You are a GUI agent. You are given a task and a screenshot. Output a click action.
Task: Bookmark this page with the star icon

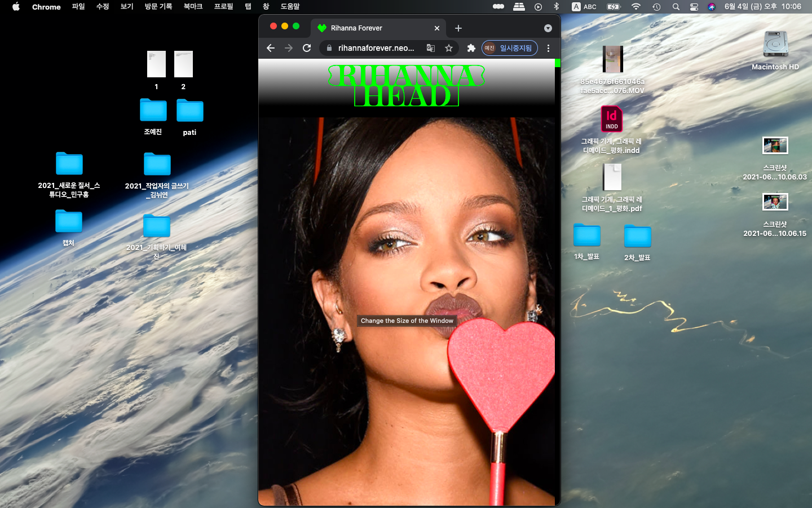tap(449, 48)
